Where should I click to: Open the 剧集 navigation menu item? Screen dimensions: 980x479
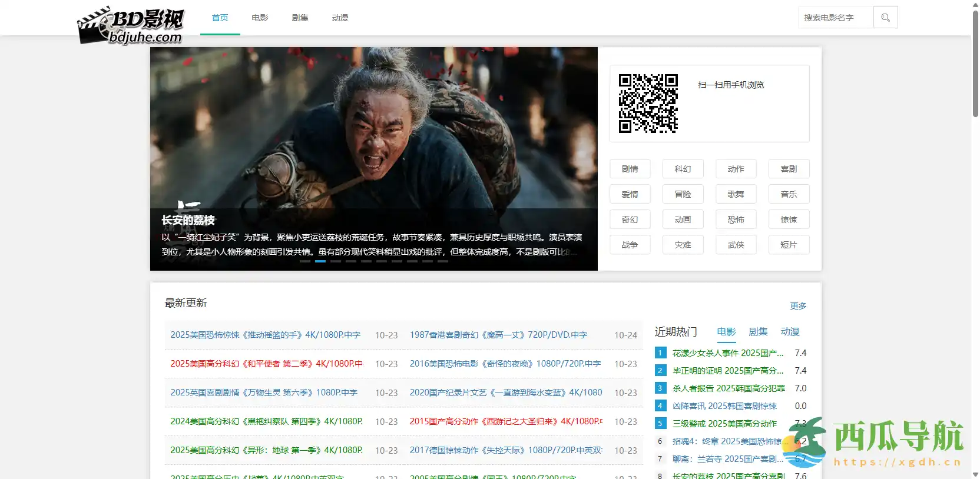point(300,18)
